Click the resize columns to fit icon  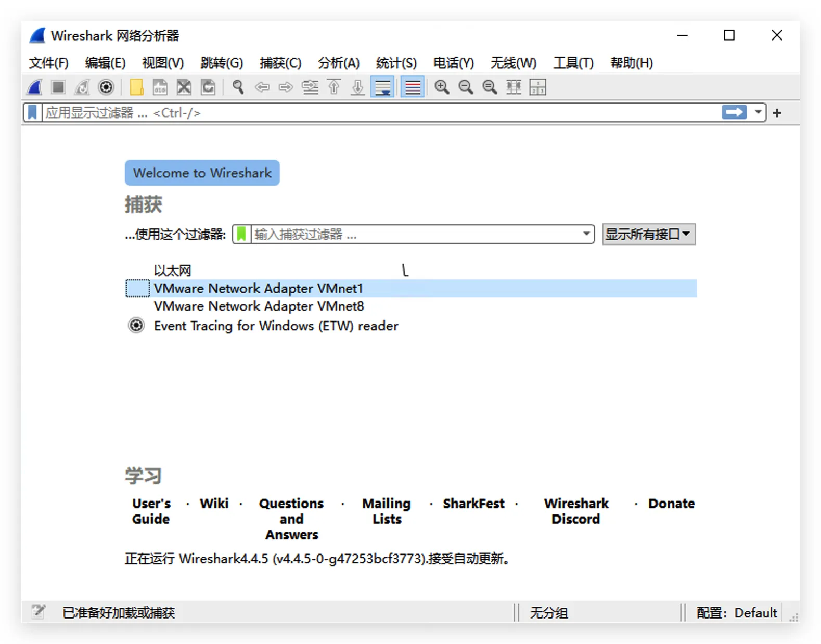click(514, 87)
